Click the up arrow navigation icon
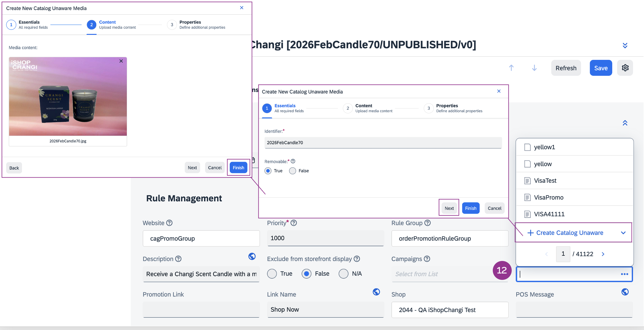 tap(511, 68)
